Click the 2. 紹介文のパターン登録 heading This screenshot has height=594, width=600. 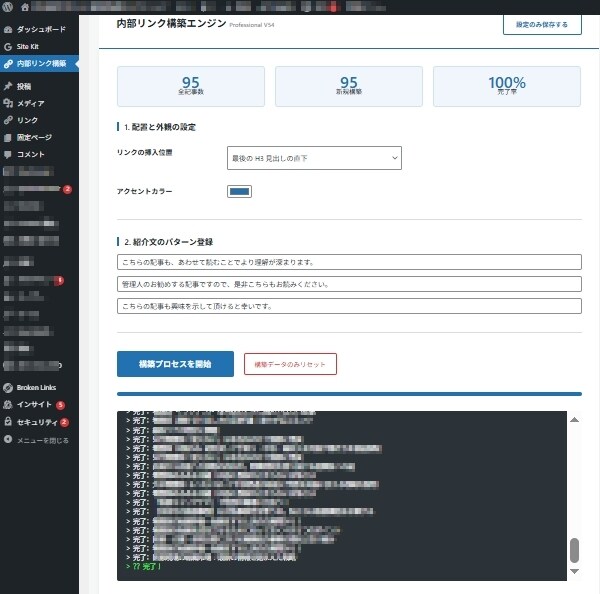[x=168, y=242]
